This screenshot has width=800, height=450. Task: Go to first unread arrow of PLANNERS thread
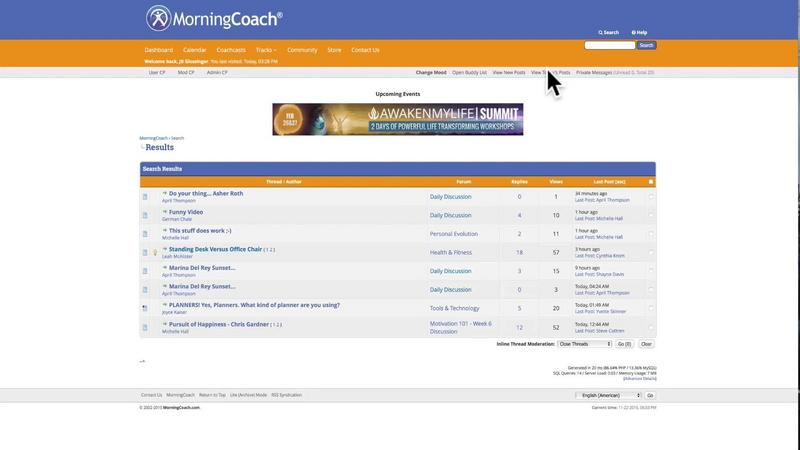[165, 305]
